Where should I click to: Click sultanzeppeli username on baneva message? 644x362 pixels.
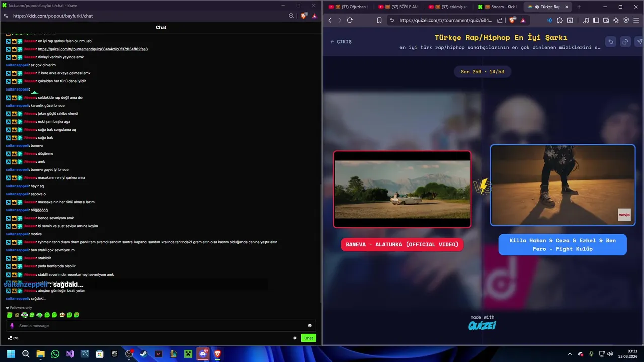tap(17, 145)
